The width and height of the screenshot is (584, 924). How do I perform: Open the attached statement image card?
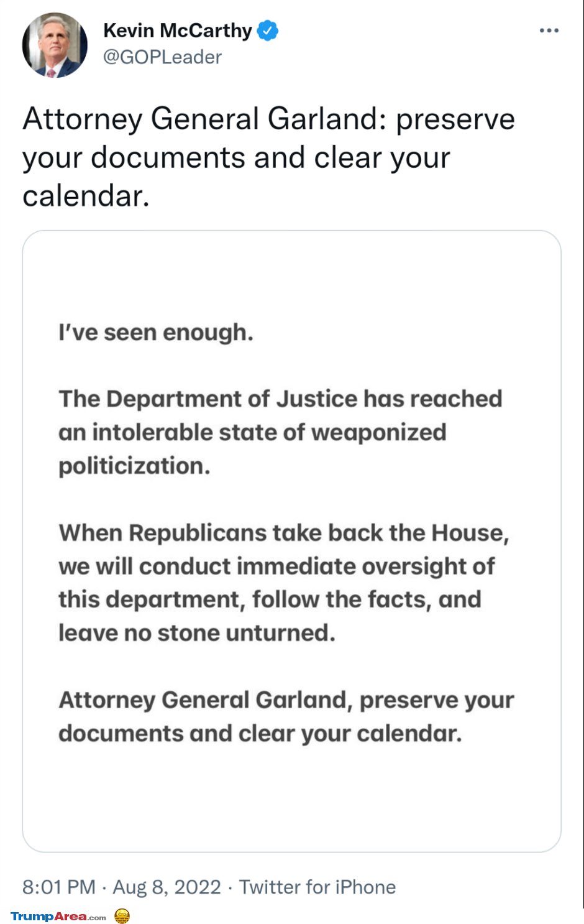[292, 541]
